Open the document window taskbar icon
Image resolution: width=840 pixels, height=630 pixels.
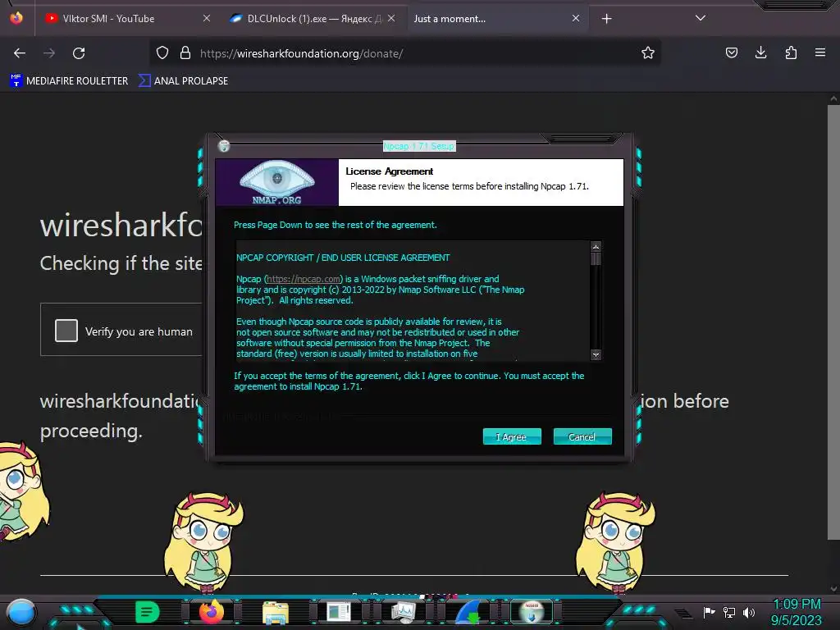point(339,612)
